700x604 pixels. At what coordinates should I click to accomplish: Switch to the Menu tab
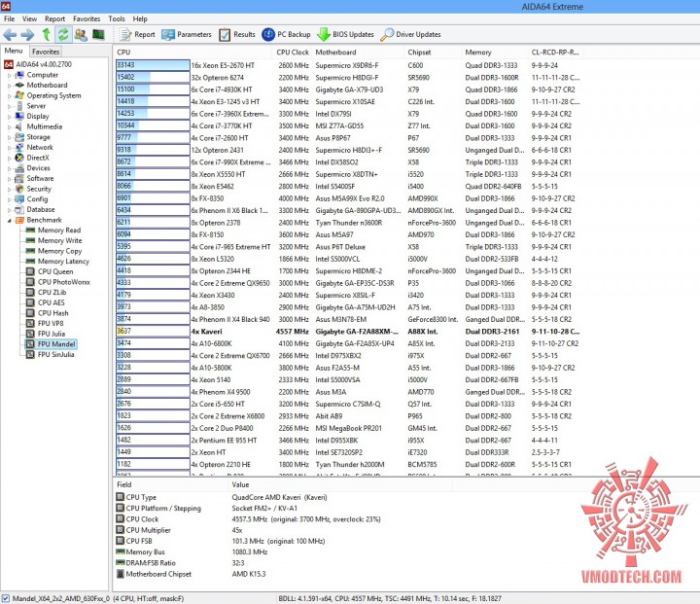[x=14, y=51]
